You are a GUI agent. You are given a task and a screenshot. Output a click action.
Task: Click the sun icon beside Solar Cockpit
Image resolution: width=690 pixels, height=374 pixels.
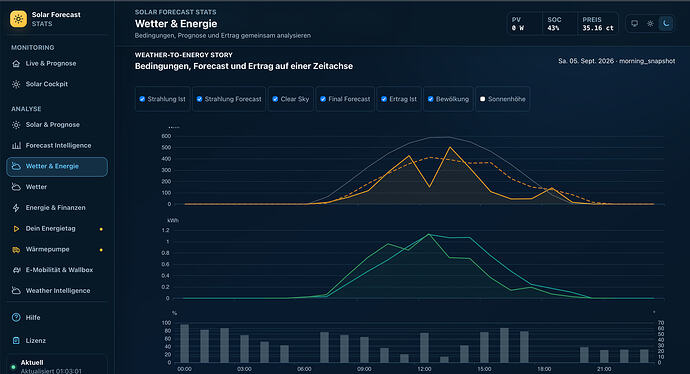click(x=16, y=84)
